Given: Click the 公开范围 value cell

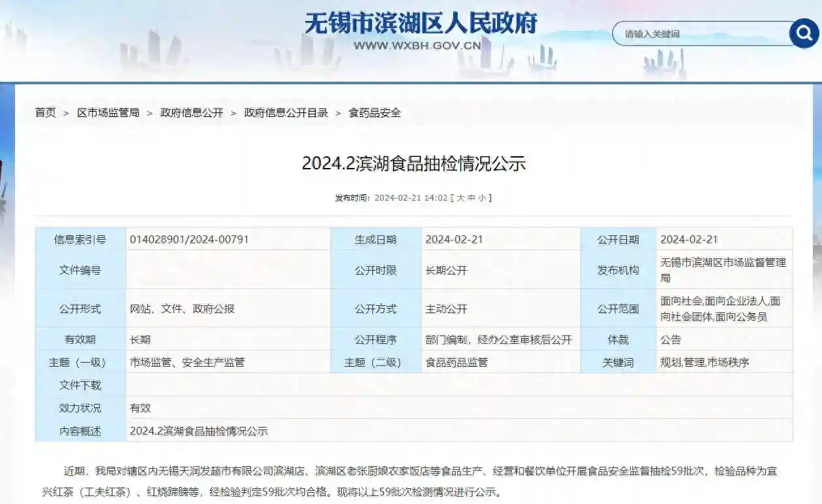Looking at the screenshot, I should tap(724, 309).
